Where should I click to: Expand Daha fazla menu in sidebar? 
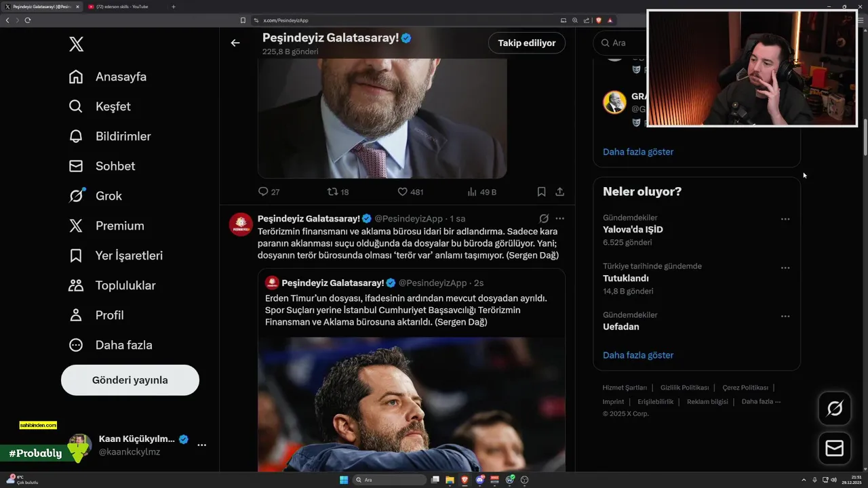pyautogui.click(x=111, y=345)
